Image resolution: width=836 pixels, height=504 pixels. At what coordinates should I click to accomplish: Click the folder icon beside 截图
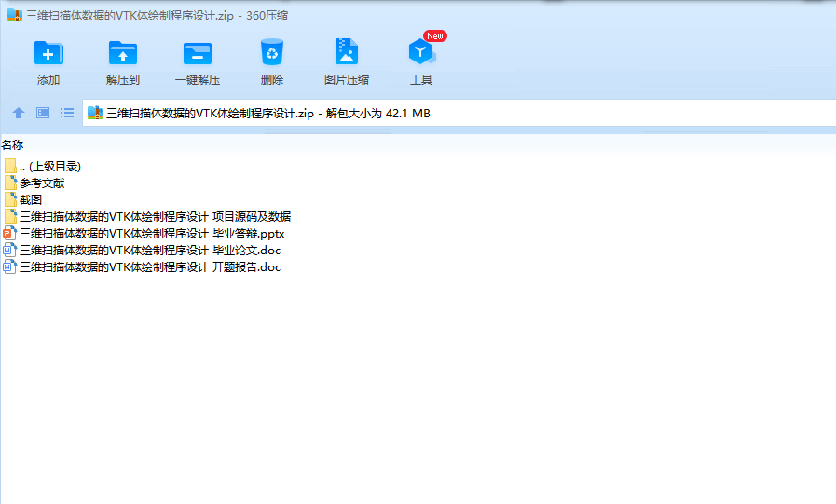pyautogui.click(x=10, y=199)
